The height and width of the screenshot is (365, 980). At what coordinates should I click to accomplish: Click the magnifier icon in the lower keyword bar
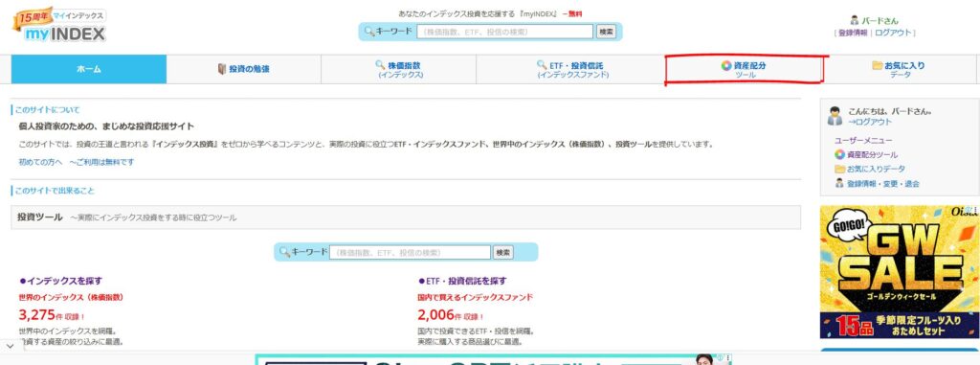[284, 252]
